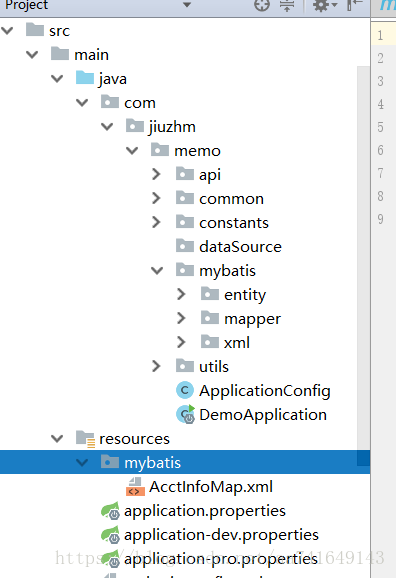Click the collapse all icon in toolbar

287,5
